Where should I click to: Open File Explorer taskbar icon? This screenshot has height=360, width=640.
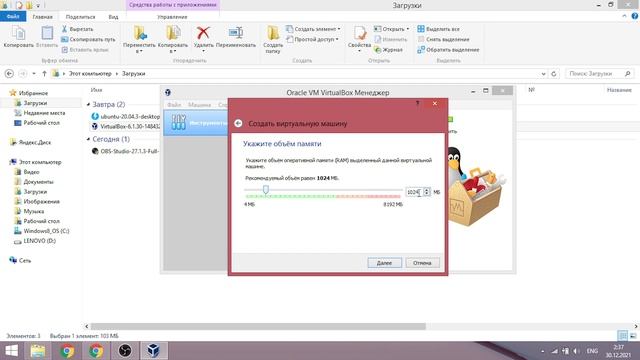point(38,351)
